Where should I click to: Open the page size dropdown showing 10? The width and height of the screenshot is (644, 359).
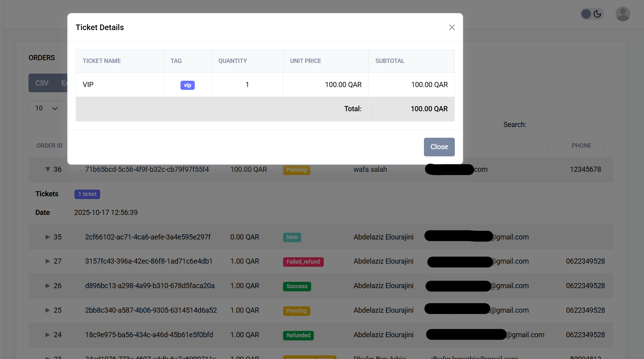(x=47, y=108)
